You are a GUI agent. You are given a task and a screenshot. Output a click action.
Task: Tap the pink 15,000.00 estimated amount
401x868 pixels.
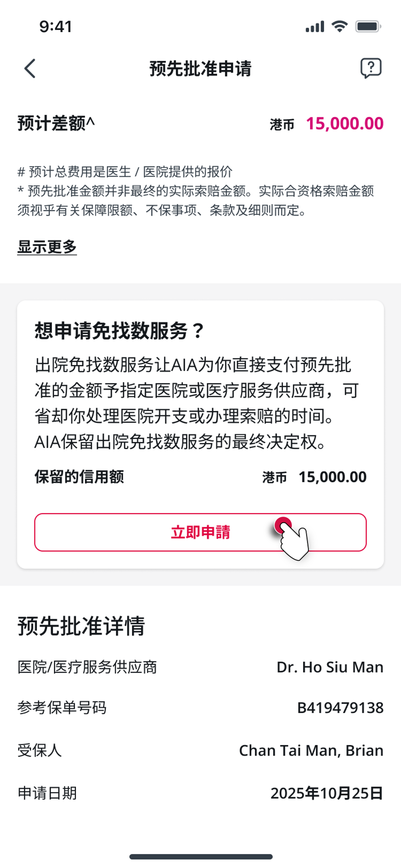344,124
